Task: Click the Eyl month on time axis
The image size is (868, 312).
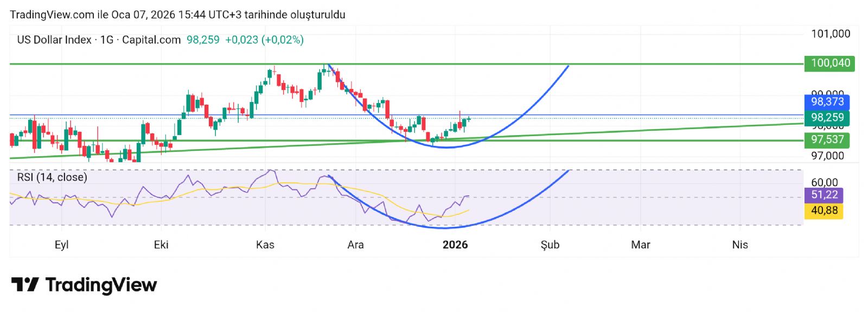Action: click(x=61, y=245)
